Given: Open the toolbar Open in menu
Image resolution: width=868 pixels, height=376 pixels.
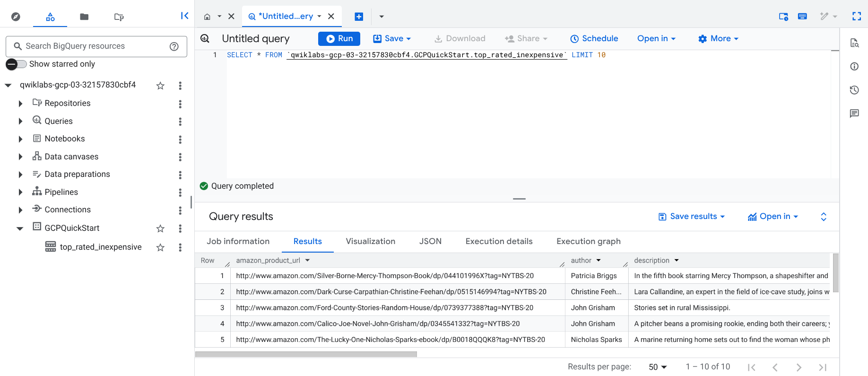Looking at the screenshot, I should pyautogui.click(x=656, y=39).
